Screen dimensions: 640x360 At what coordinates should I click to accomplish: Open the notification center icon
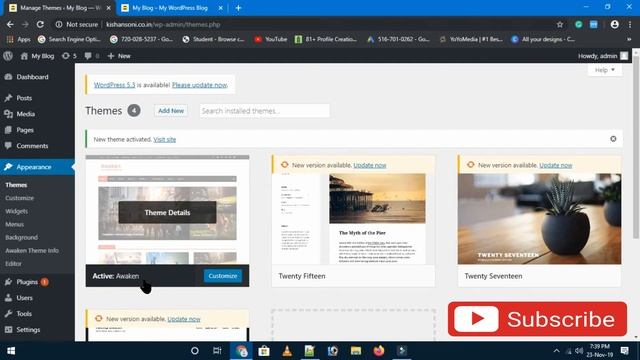pos(624,351)
